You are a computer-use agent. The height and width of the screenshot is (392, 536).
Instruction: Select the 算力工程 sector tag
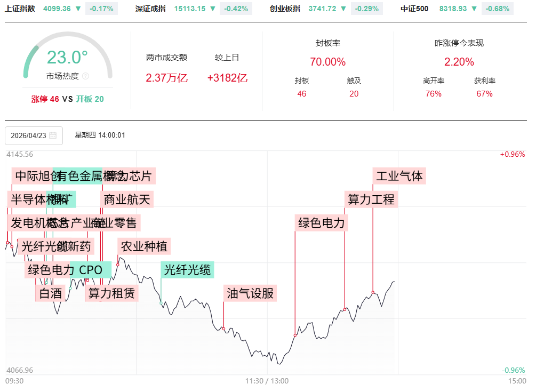pyautogui.click(x=371, y=199)
